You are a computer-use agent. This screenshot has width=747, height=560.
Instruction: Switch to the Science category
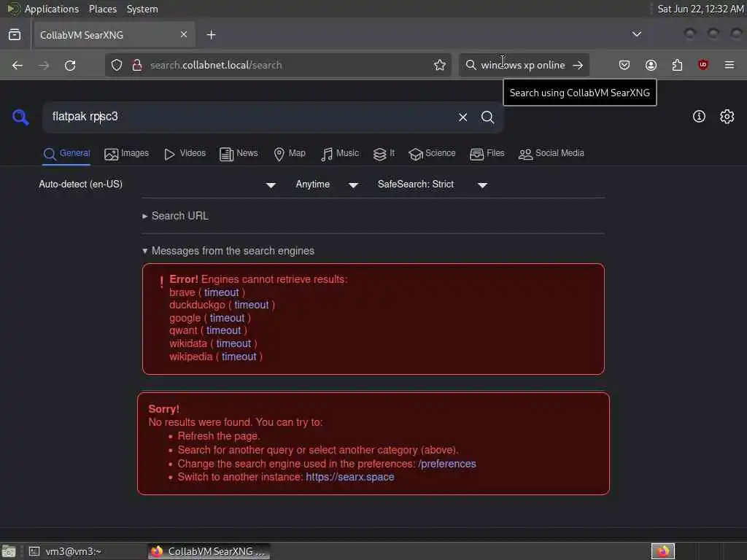pyautogui.click(x=432, y=154)
